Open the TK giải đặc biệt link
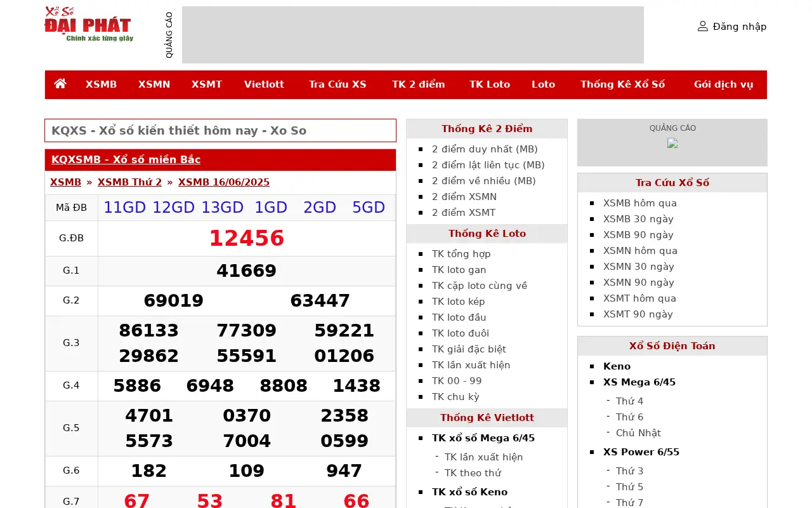Image resolution: width=812 pixels, height=508 pixels. [x=469, y=349]
